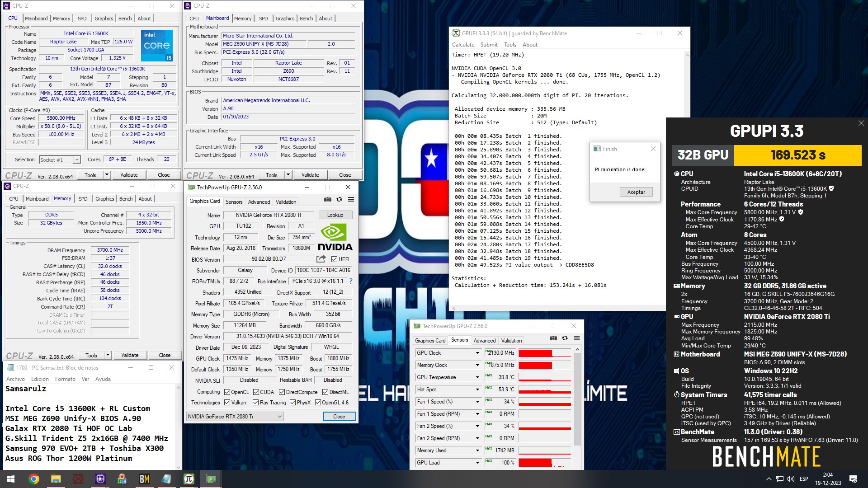Viewport: 868px width, 488px height.
Task: Expand the Hot Spot sensor dropdown
Action: 477,389
